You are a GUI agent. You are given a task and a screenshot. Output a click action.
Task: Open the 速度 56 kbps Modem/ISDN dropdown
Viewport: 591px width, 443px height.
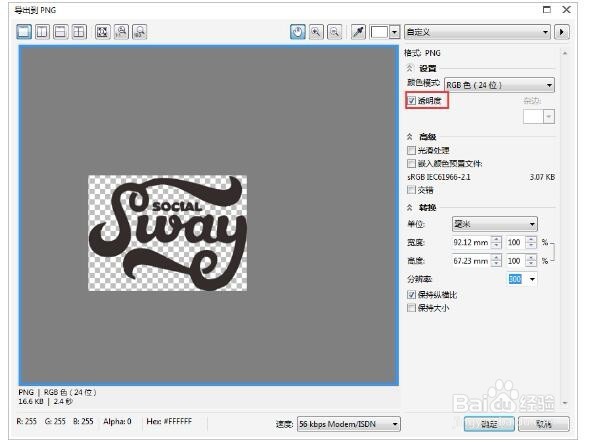[349, 424]
